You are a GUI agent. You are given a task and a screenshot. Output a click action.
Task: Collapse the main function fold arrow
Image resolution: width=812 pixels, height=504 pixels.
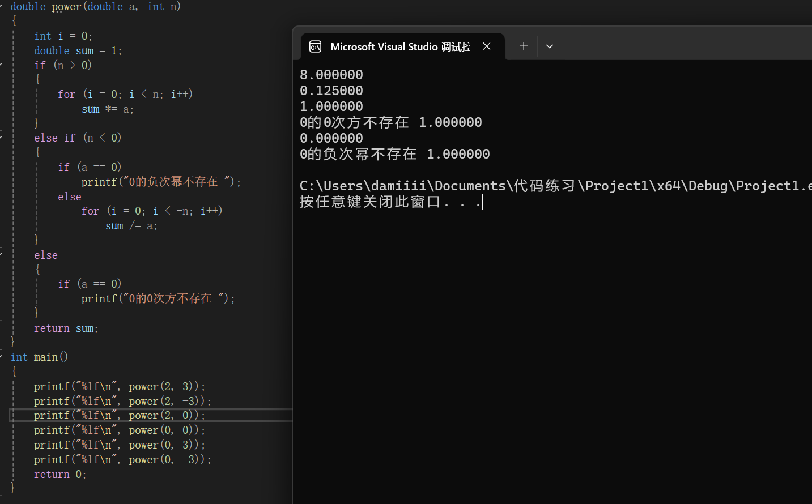2,357
